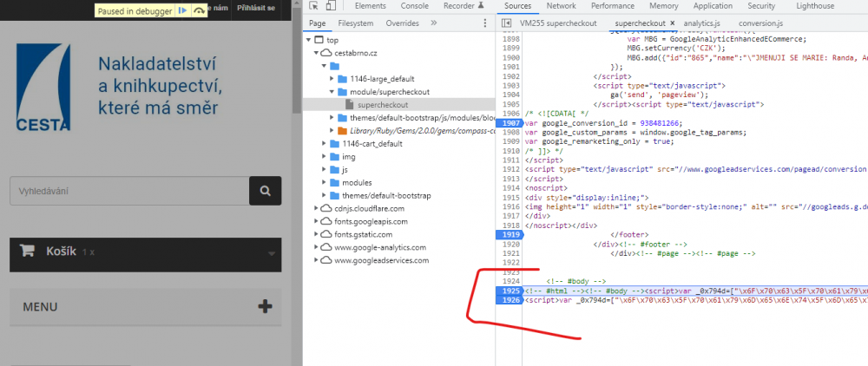Screen dimensions: 868x366
Task: Resume script execution in debugger overlay
Action: coord(182,10)
